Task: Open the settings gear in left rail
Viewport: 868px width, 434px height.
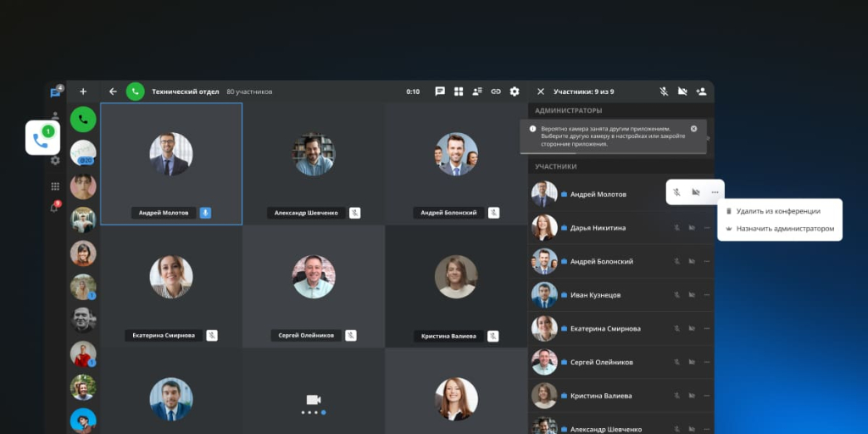Action: pos(55,160)
